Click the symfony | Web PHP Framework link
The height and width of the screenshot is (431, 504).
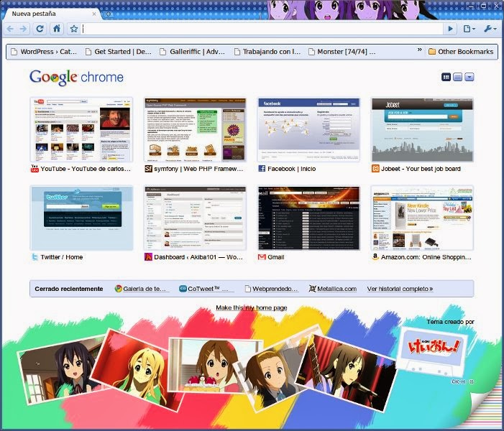tap(198, 169)
